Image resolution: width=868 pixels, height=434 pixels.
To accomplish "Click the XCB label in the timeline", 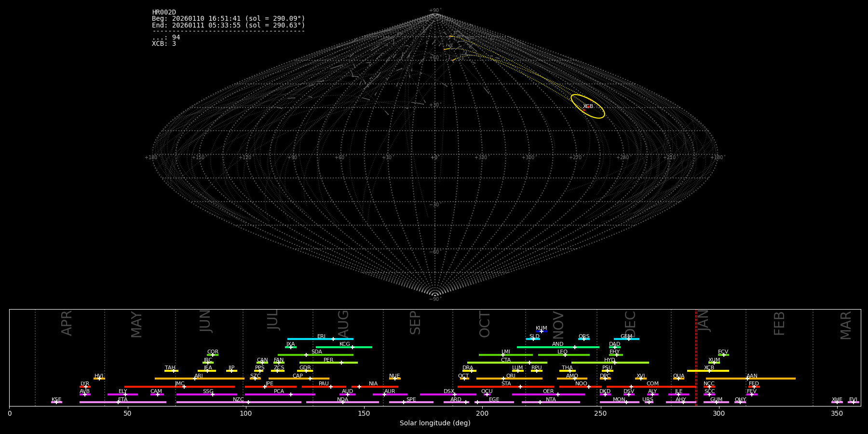I will coord(709,368).
